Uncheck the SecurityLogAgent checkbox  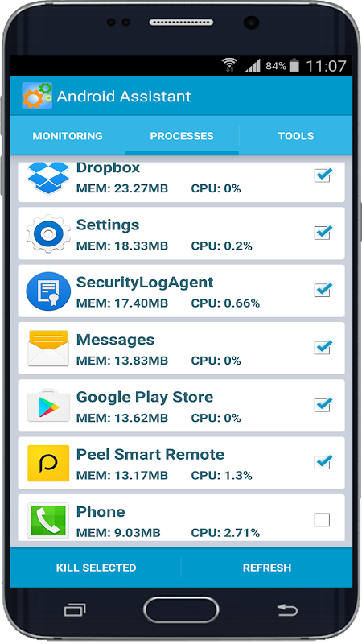click(x=323, y=290)
